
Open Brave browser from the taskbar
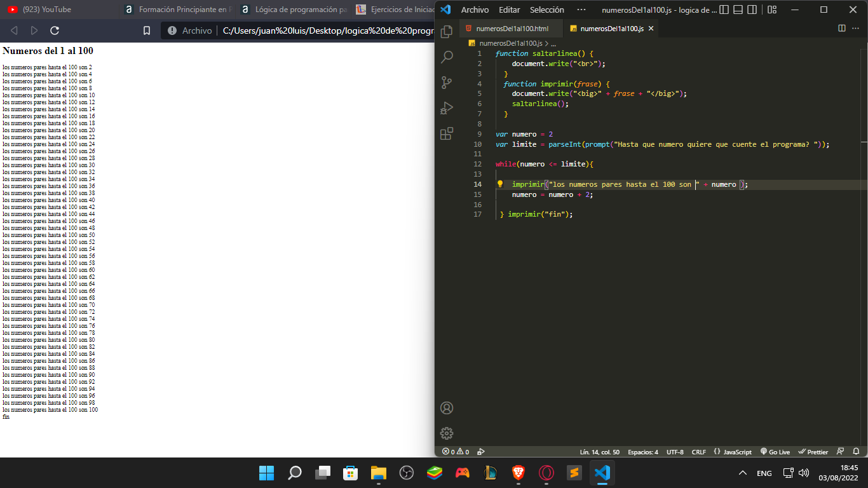pyautogui.click(x=519, y=473)
